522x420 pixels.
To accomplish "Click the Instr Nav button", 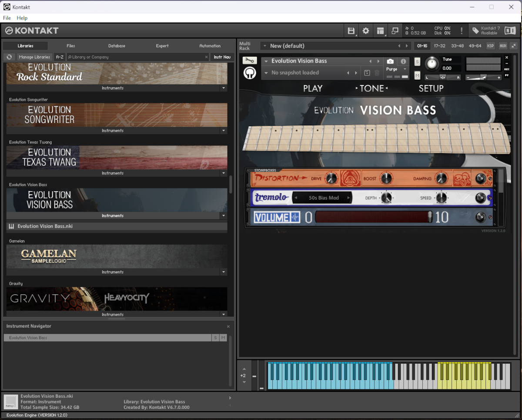I will (x=222, y=57).
